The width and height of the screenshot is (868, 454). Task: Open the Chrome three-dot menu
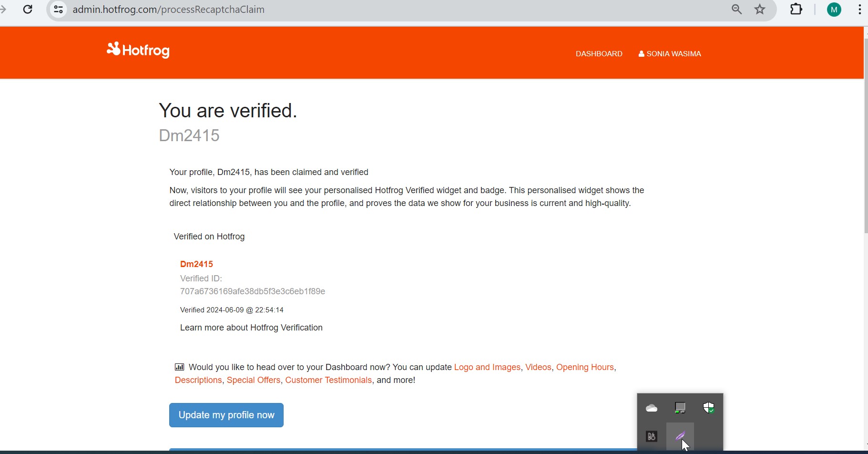(859, 10)
